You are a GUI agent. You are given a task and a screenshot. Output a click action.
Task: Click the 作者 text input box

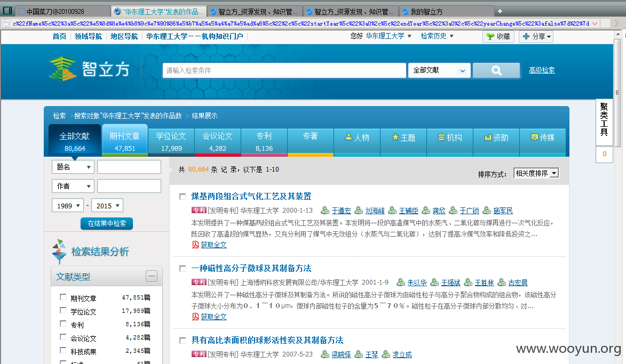(x=129, y=186)
